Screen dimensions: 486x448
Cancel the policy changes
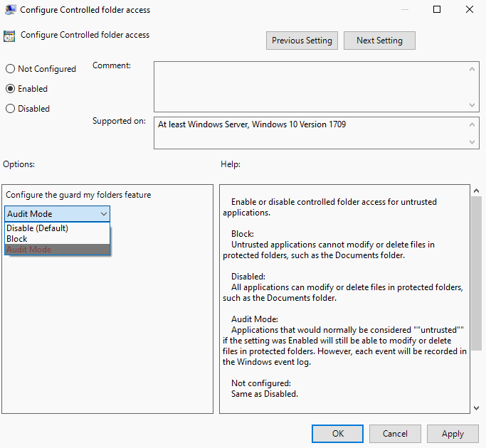[x=395, y=434]
